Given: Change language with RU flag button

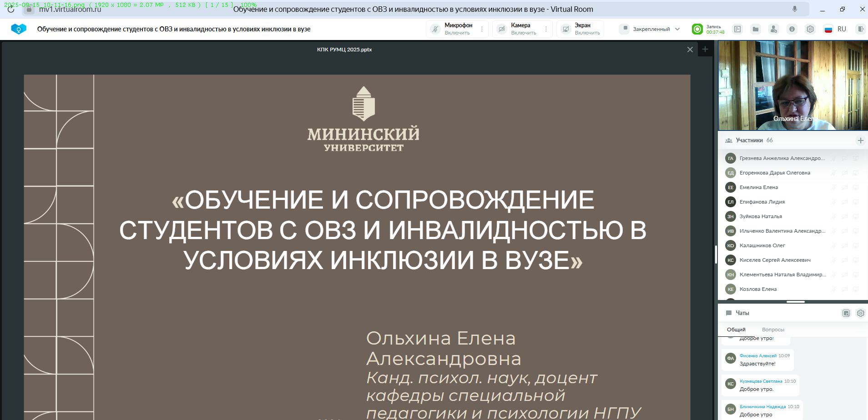Looking at the screenshot, I should (835, 29).
